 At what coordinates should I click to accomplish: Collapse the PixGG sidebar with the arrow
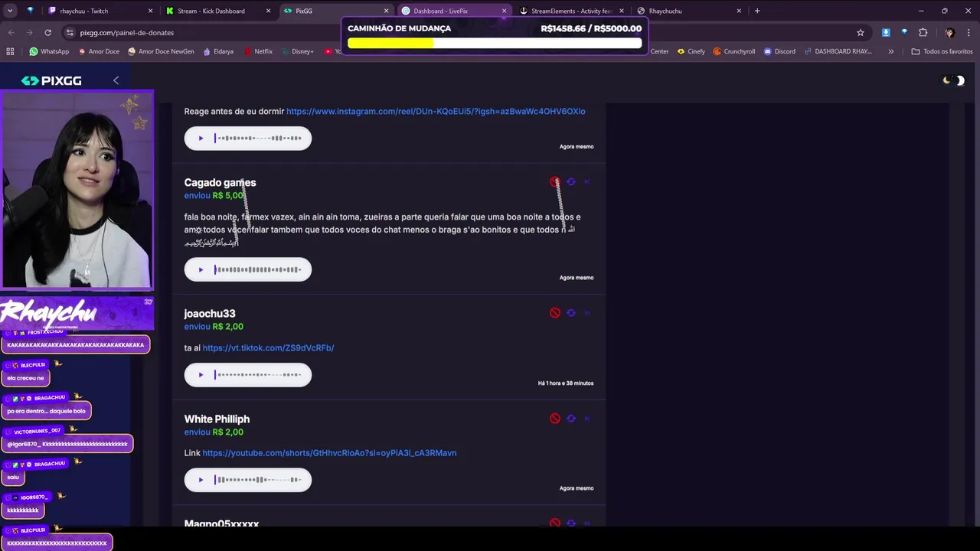116,80
